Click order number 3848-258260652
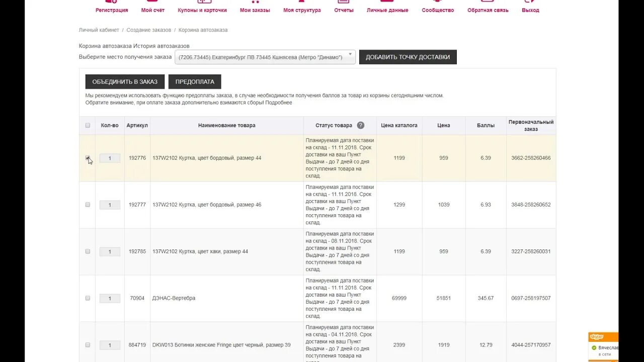 (531, 205)
